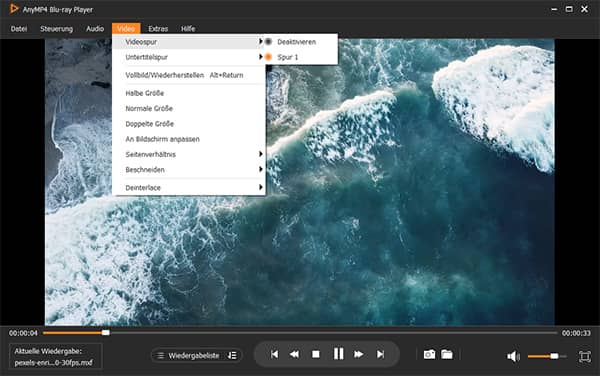
Task: Choose Doppelte Größe video size
Action: [x=189, y=124]
